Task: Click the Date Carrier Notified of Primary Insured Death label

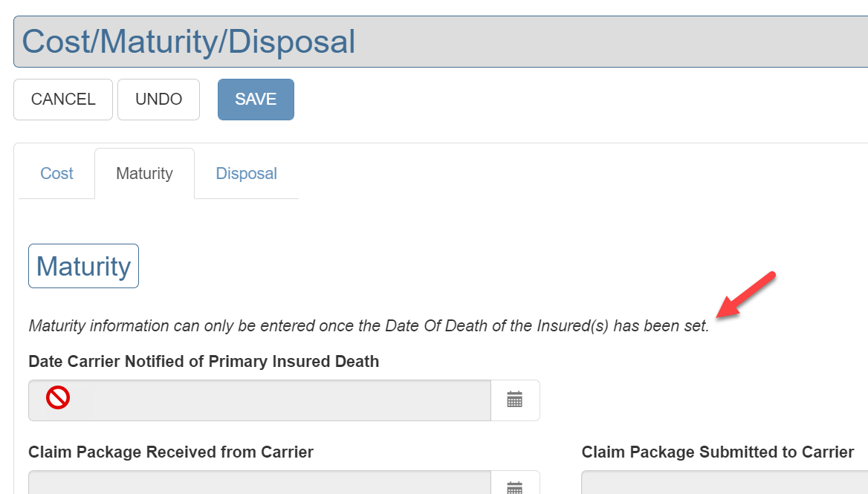Action: [204, 362]
